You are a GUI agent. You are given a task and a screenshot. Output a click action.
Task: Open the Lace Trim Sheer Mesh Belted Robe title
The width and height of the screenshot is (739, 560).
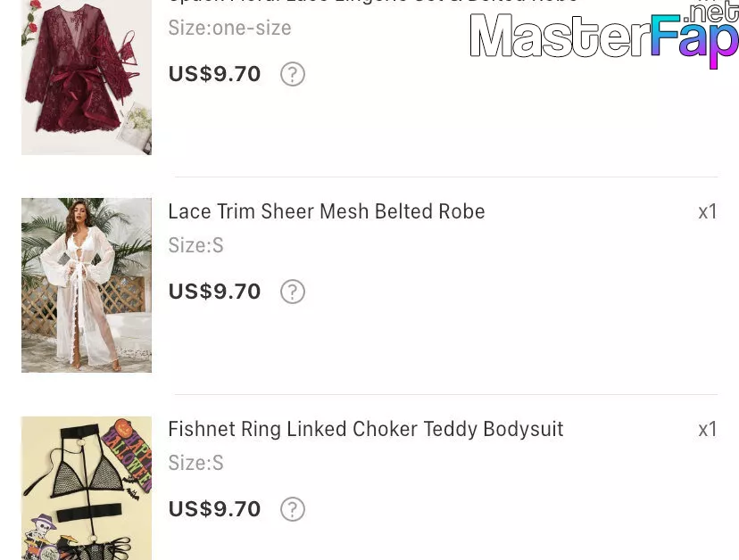pos(327,211)
